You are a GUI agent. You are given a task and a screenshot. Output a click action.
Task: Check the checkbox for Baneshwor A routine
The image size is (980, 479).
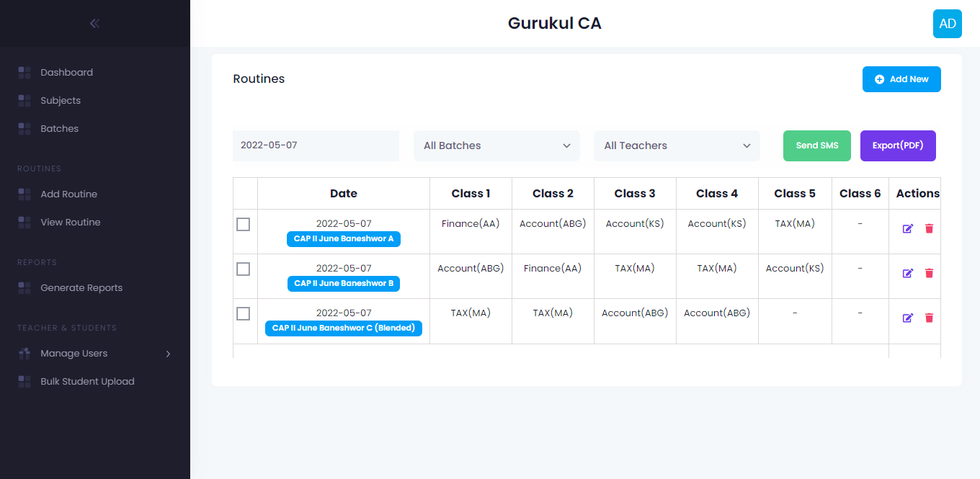point(243,225)
